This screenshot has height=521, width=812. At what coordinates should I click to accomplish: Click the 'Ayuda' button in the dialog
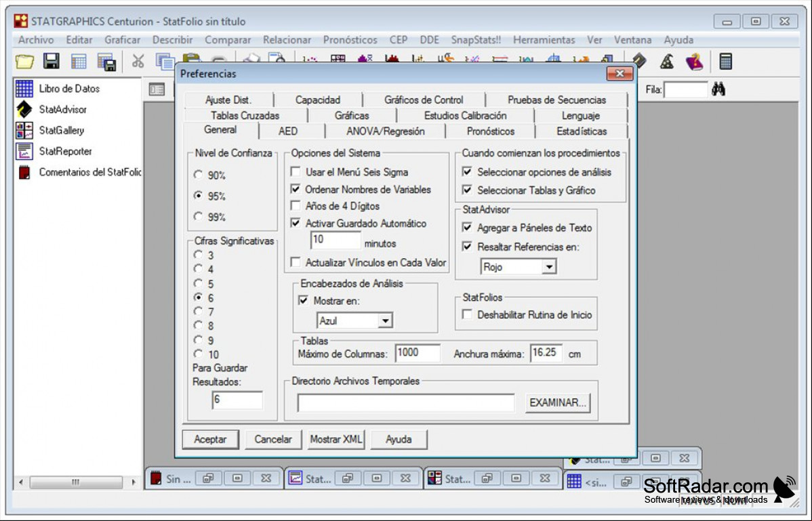[399, 439]
